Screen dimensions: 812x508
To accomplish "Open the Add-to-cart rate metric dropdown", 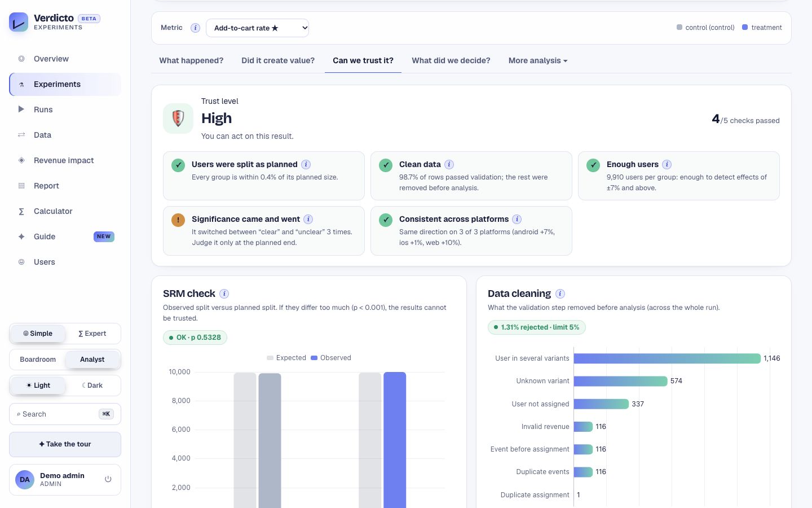I will [257, 28].
